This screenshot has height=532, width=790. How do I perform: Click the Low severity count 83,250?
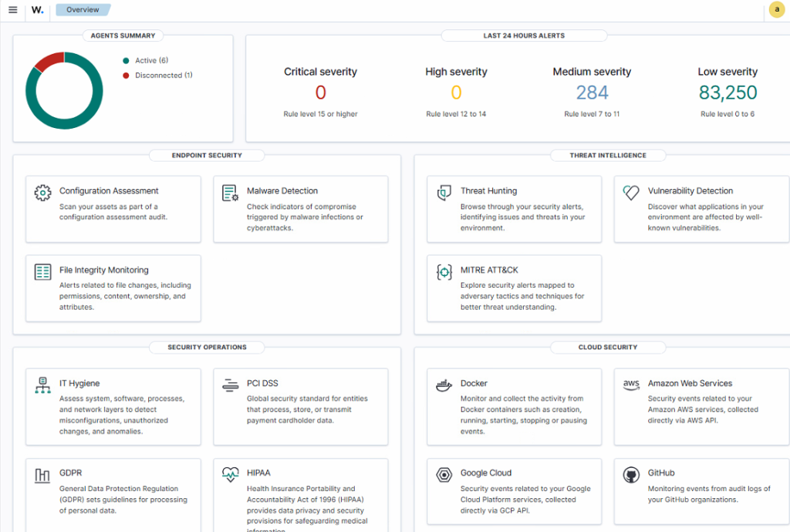[728, 93]
